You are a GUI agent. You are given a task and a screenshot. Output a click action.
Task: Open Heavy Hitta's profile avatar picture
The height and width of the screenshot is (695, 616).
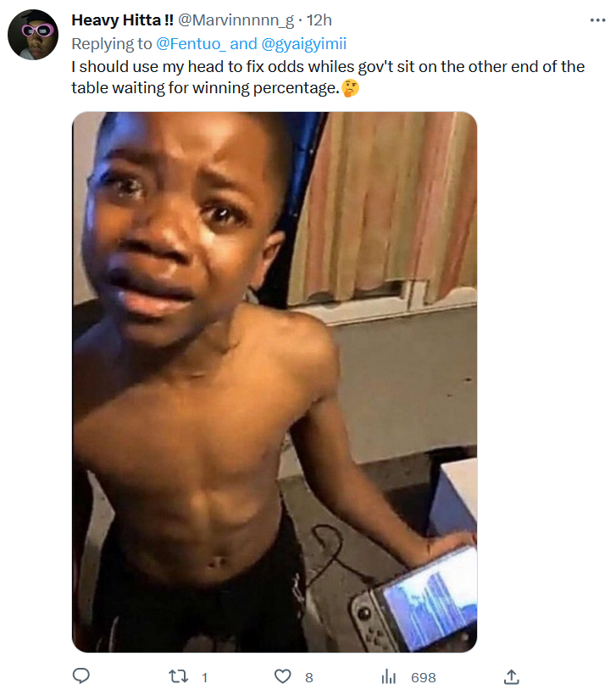tap(33, 35)
